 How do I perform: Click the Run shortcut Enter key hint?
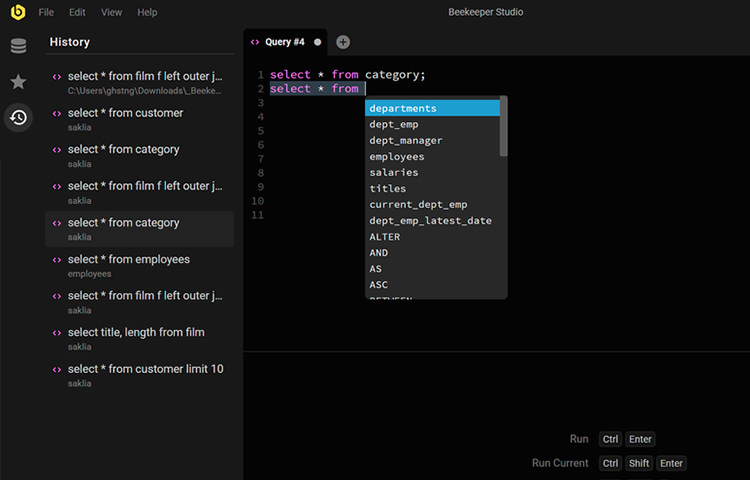[x=640, y=439]
